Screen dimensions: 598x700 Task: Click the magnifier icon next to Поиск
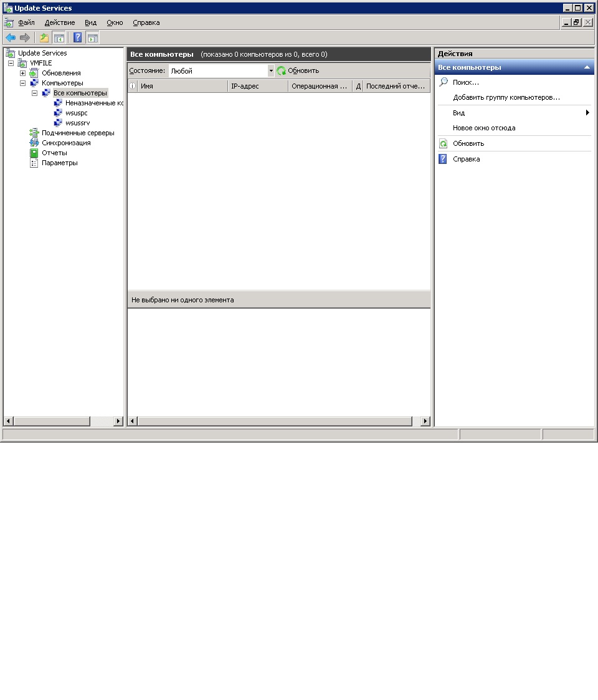pos(443,82)
